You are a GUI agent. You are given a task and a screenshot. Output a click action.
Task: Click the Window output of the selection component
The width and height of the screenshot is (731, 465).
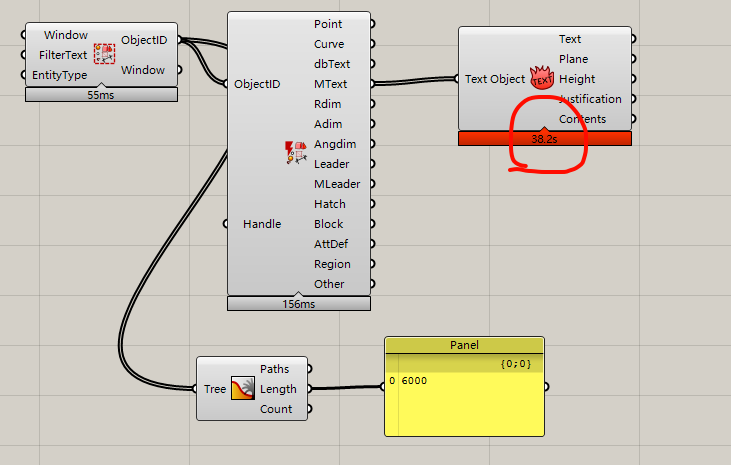click(x=143, y=70)
